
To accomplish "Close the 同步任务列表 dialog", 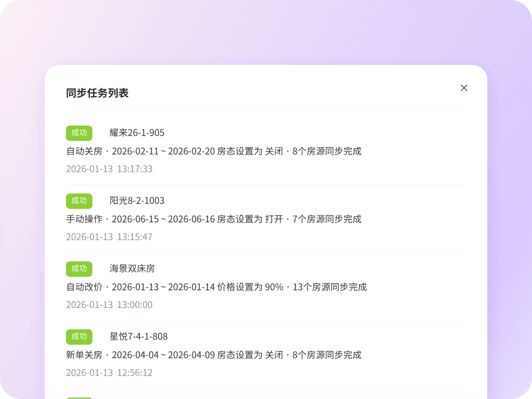I will [464, 88].
